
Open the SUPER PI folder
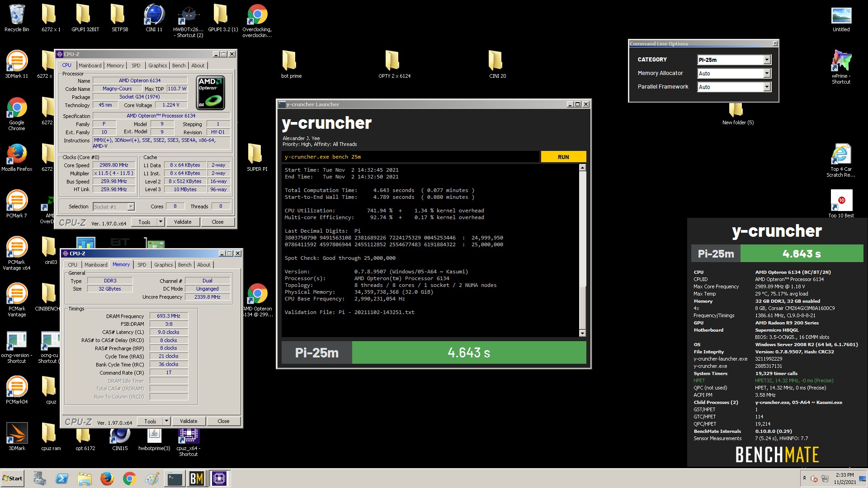257,158
